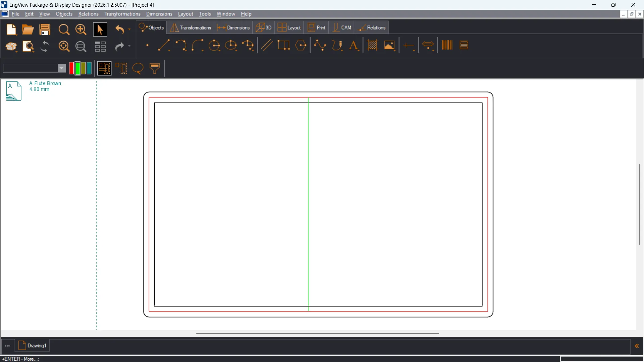Zoom to fit all objects

click(x=64, y=46)
